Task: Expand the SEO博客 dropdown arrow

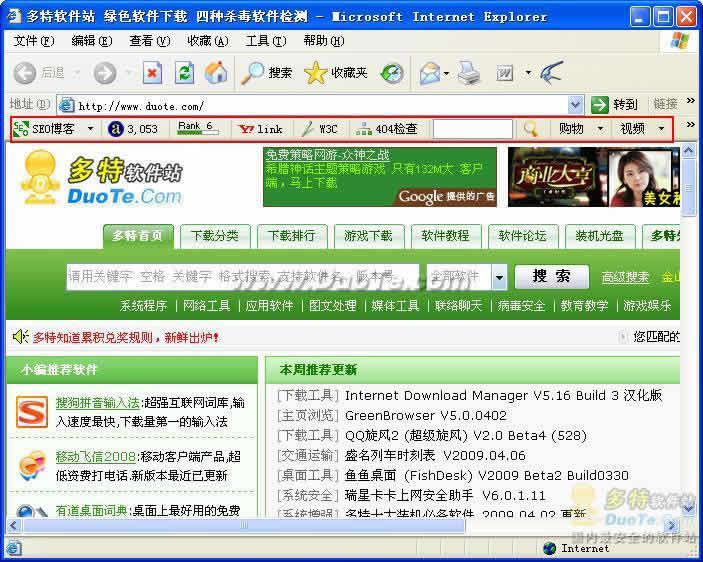Action: (91, 129)
